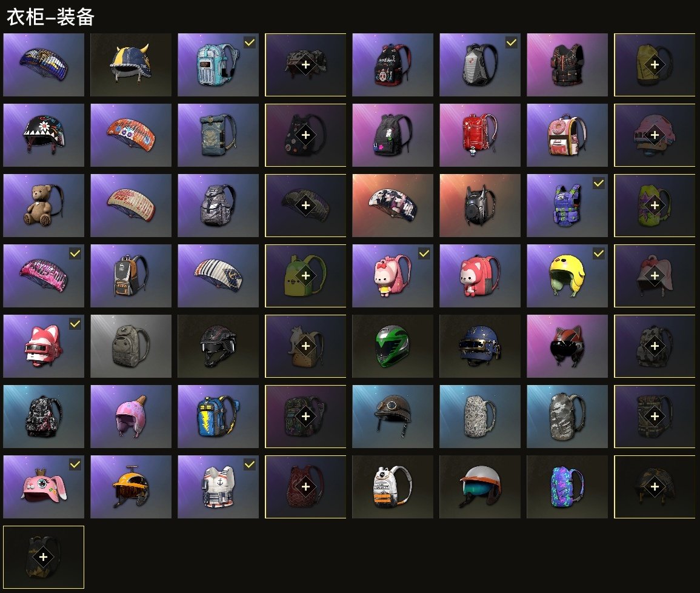Toggle checkmark on light blue backpack
The image size is (700, 593).
250,42
